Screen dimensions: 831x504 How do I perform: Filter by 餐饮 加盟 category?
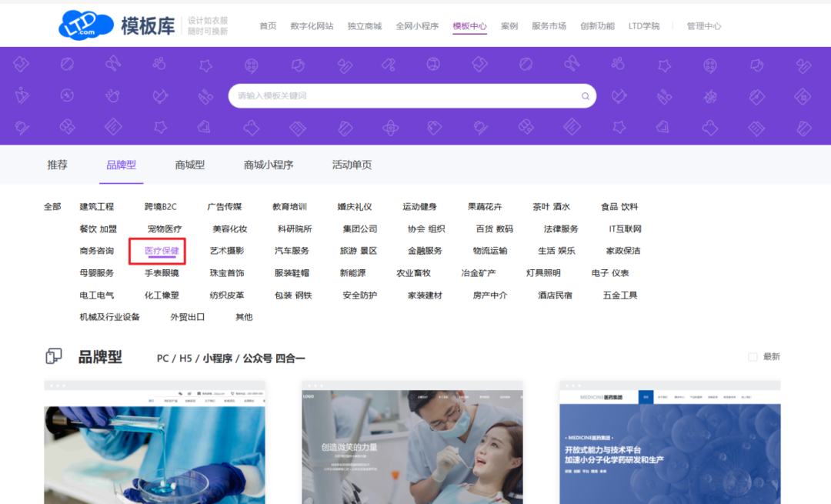pyautogui.click(x=98, y=229)
